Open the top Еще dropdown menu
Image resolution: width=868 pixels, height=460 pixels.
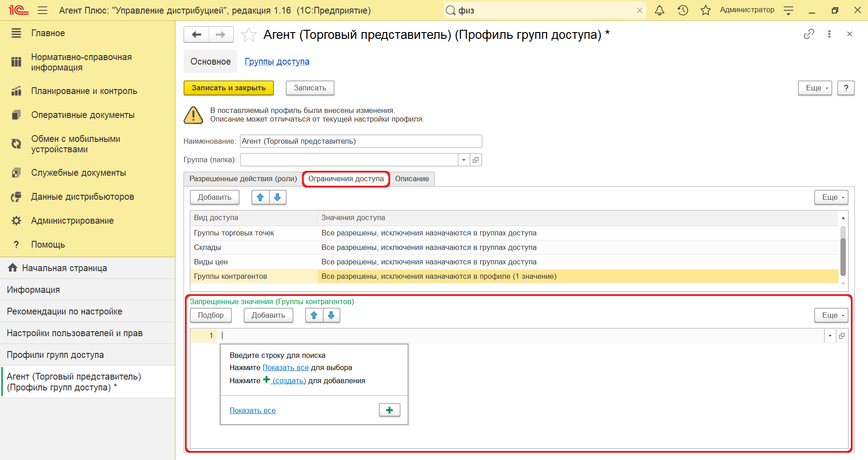[815, 88]
